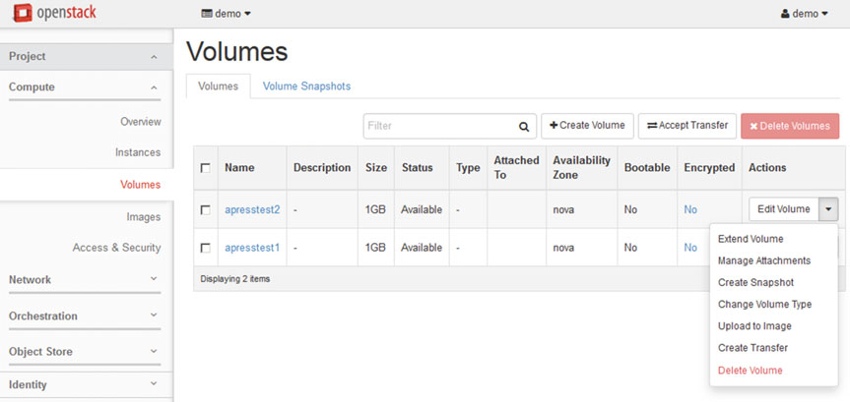
Task: Expand the Object Store section
Action: coord(85,352)
